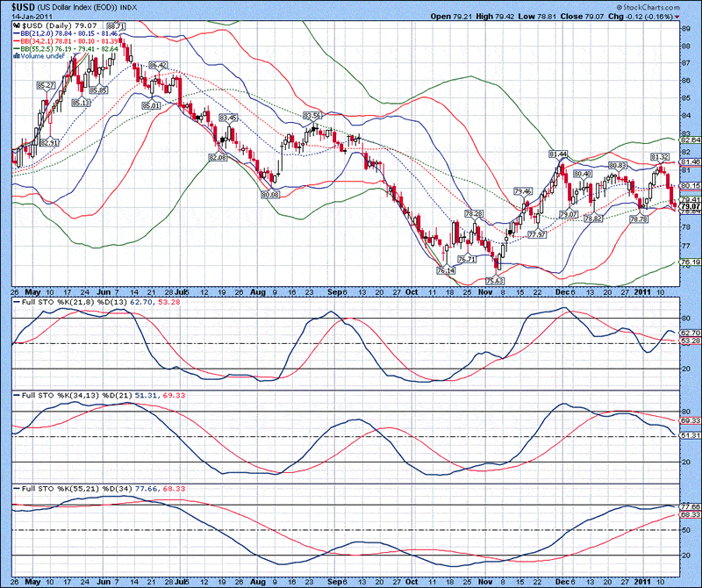This screenshot has width=702, height=588.
Task: Click the 83.56 price annotation
Action: pos(312,115)
